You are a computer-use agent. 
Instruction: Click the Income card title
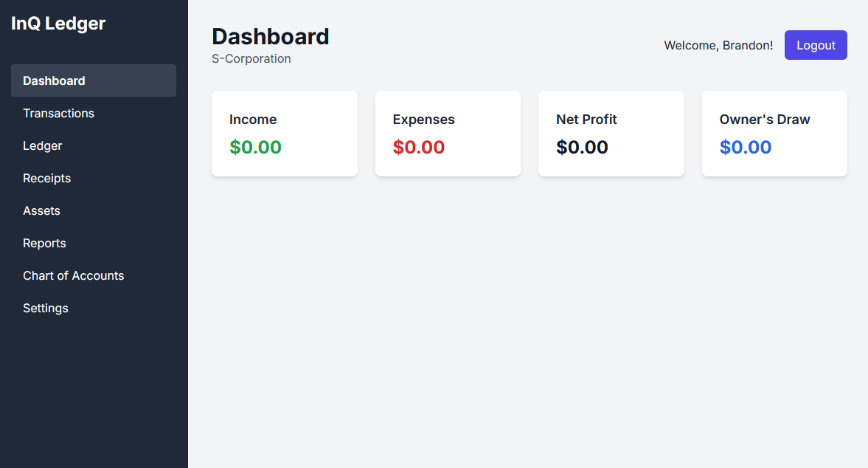click(253, 120)
